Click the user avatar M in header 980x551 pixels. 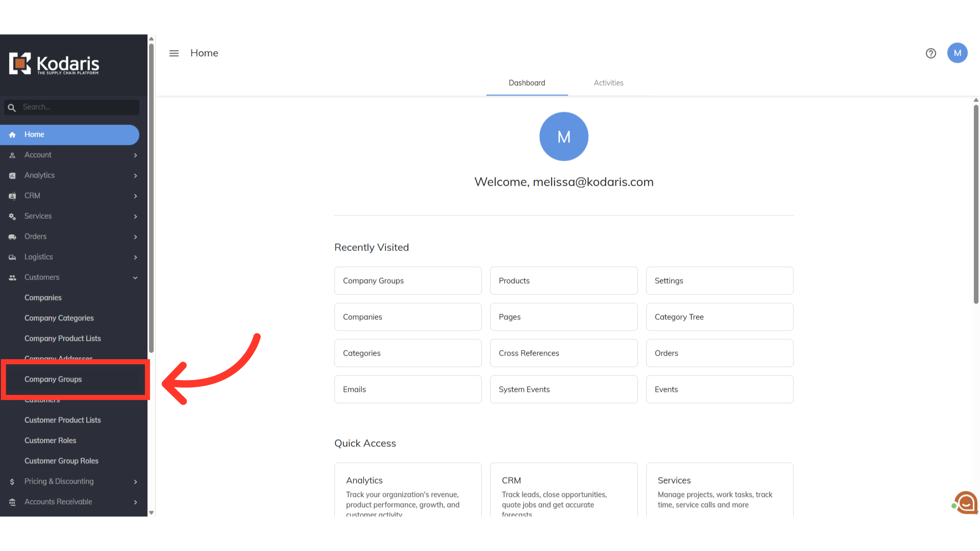(x=957, y=53)
